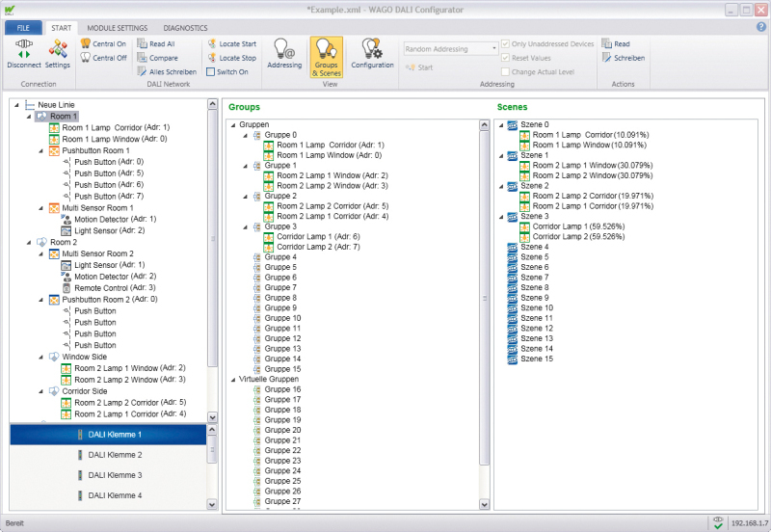Click Alles Schreiben in DALI Network

pos(167,71)
